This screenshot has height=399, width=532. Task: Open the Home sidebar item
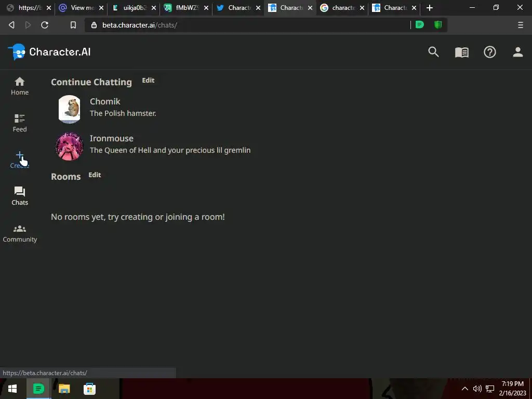20,86
